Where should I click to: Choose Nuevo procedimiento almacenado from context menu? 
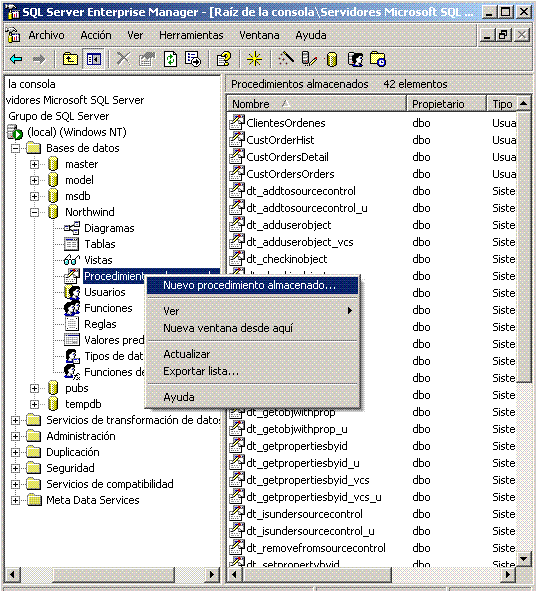[252, 285]
